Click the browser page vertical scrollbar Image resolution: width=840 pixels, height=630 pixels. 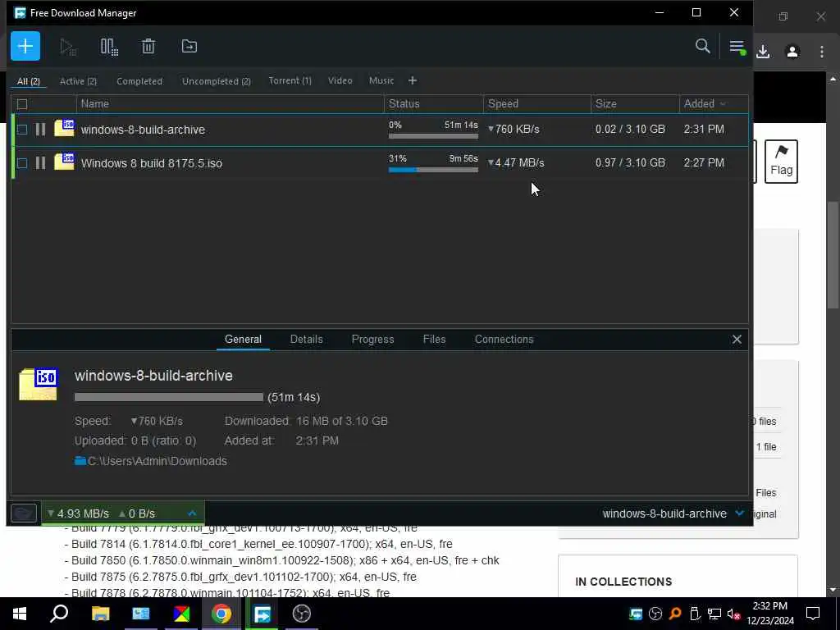(x=833, y=256)
